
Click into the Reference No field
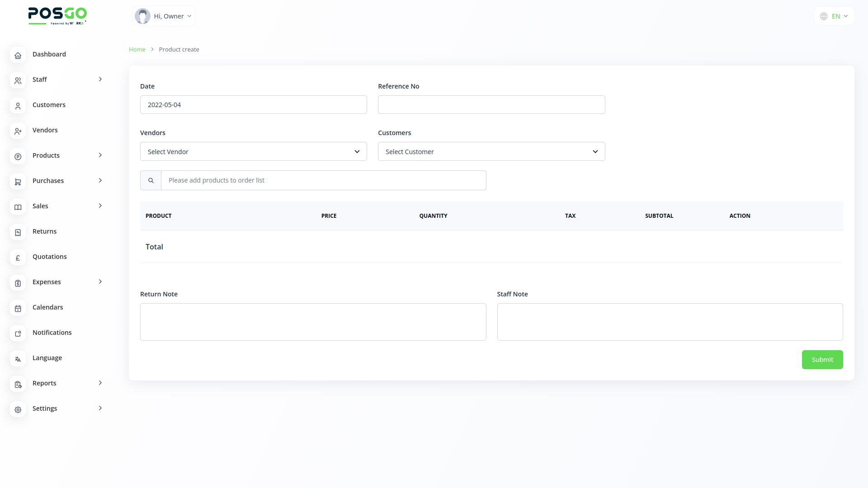(491, 105)
